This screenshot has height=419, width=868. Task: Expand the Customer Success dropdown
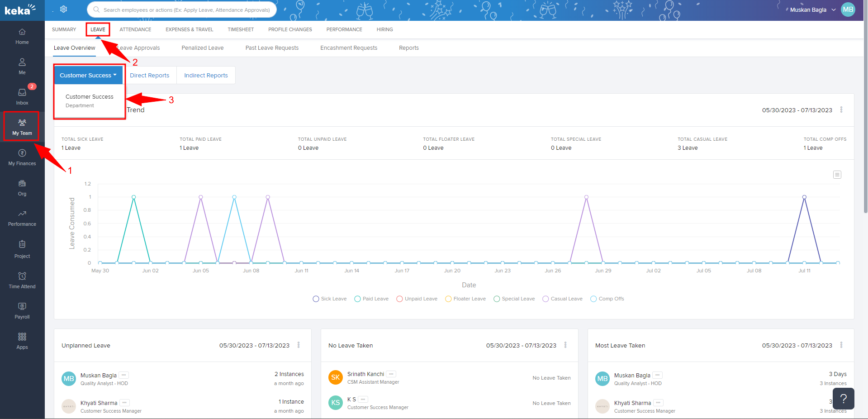[88, 75]
